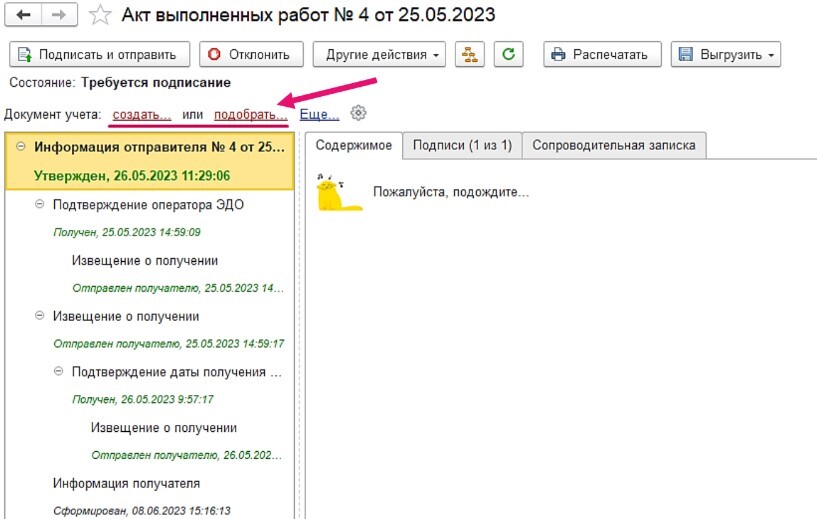
Task: Open the document structure hierarchy icon
Action: point(469,54)
